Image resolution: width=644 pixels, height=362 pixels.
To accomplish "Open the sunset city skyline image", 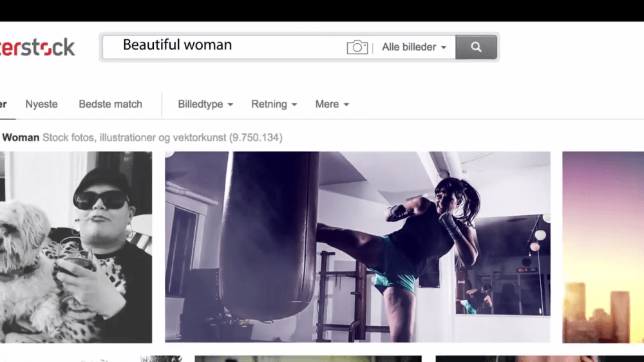I will (x=603, y=247).
